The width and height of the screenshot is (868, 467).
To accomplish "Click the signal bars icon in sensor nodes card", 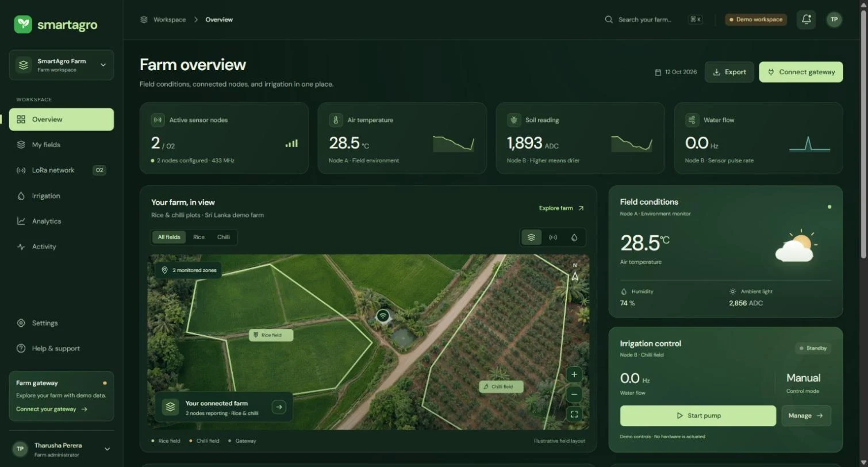I will click(x=291, y=143).
